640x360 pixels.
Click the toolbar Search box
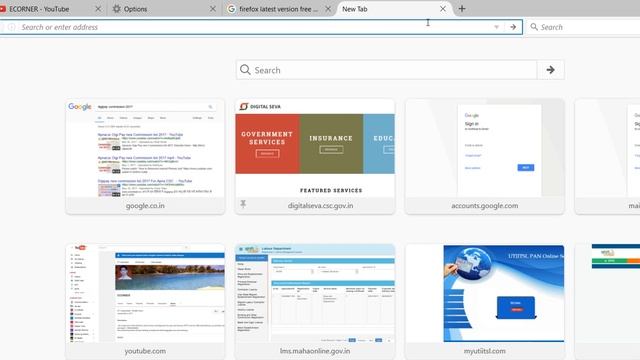[584, 27]
